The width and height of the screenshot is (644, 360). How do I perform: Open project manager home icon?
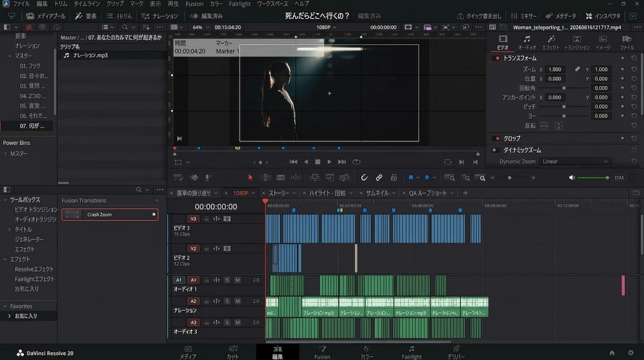point(612,353)
